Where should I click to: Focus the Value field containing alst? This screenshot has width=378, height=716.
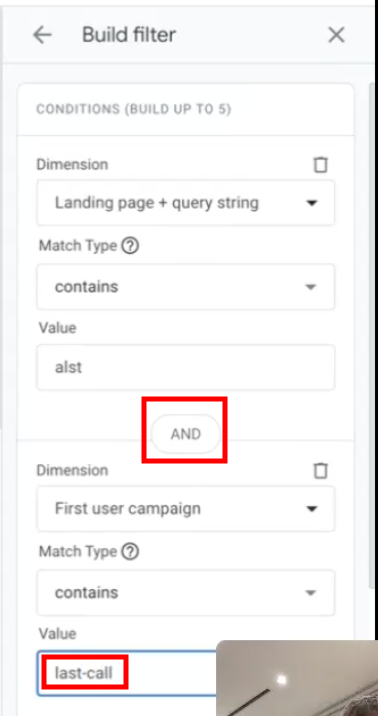186,367
